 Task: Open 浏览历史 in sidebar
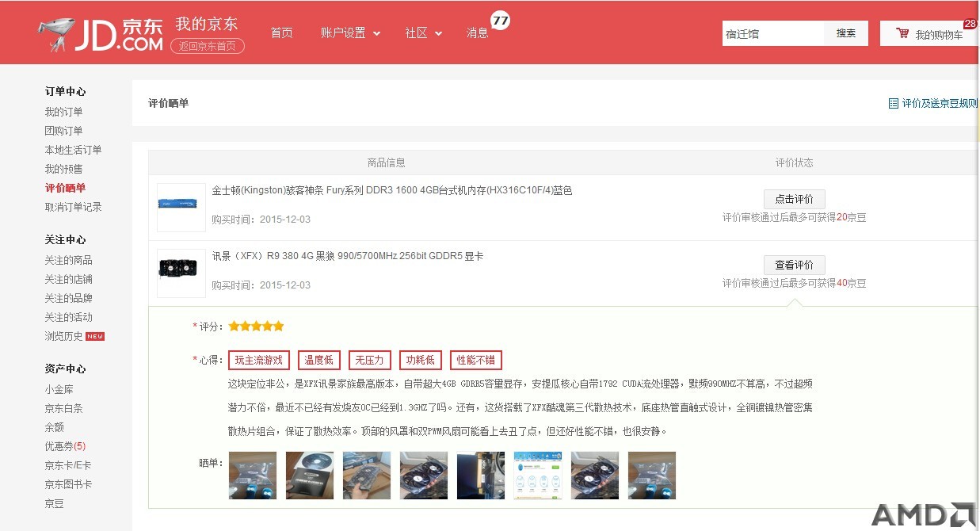(x=63, y=336)
